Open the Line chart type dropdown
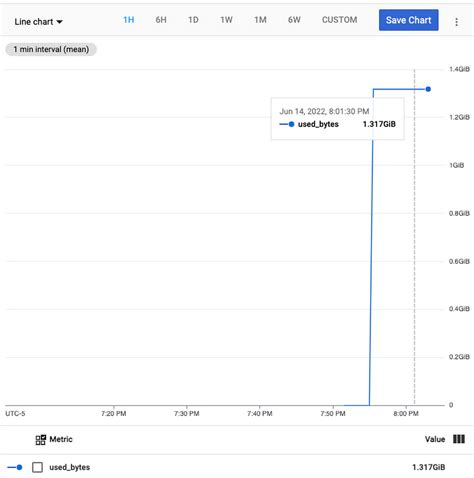474x478 pixels. (38, 22)
